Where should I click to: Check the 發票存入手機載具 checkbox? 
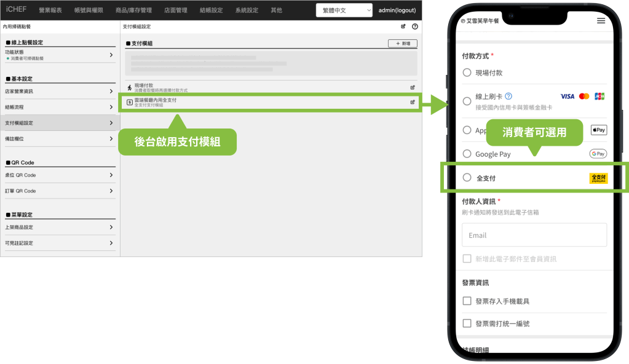click(467, 301)
